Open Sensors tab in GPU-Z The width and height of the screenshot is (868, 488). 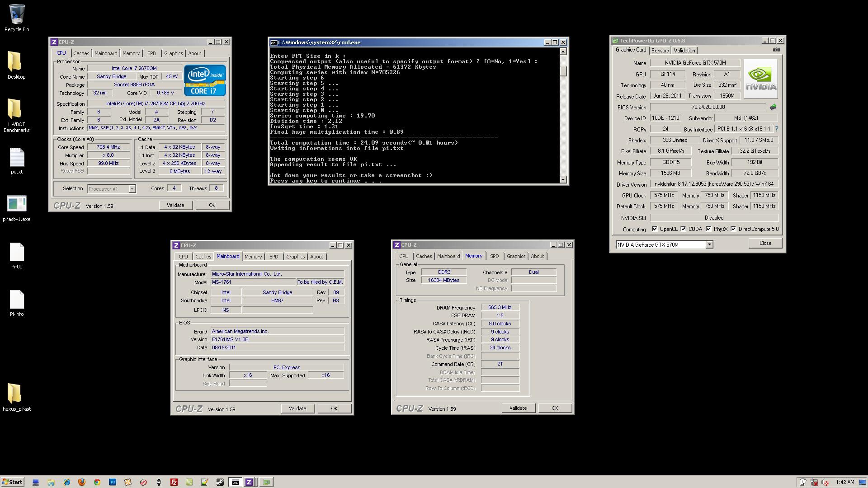(660, 51)
